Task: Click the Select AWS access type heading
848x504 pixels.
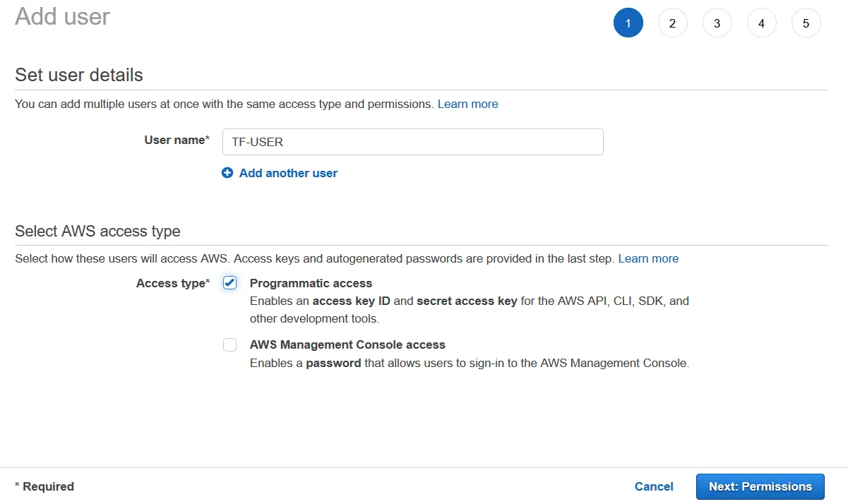Action: point(97,231)
